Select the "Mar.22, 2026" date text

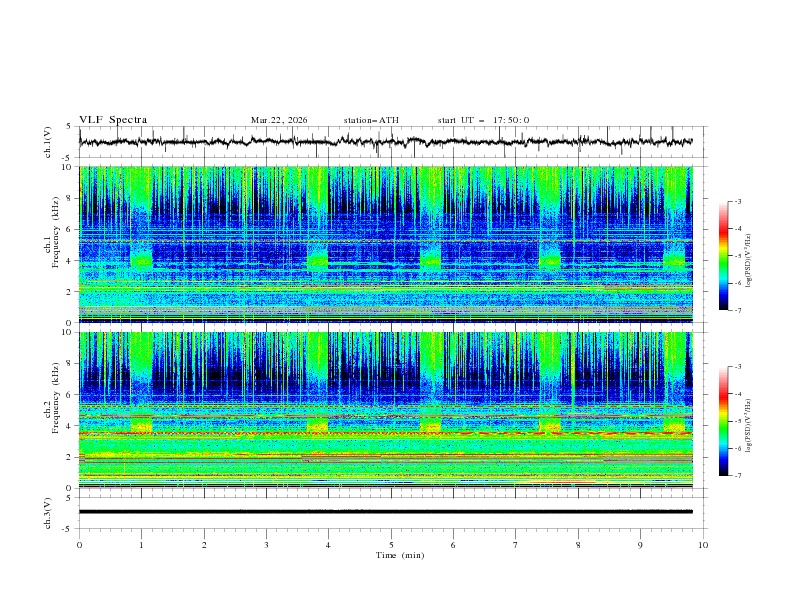pos(279,120)
